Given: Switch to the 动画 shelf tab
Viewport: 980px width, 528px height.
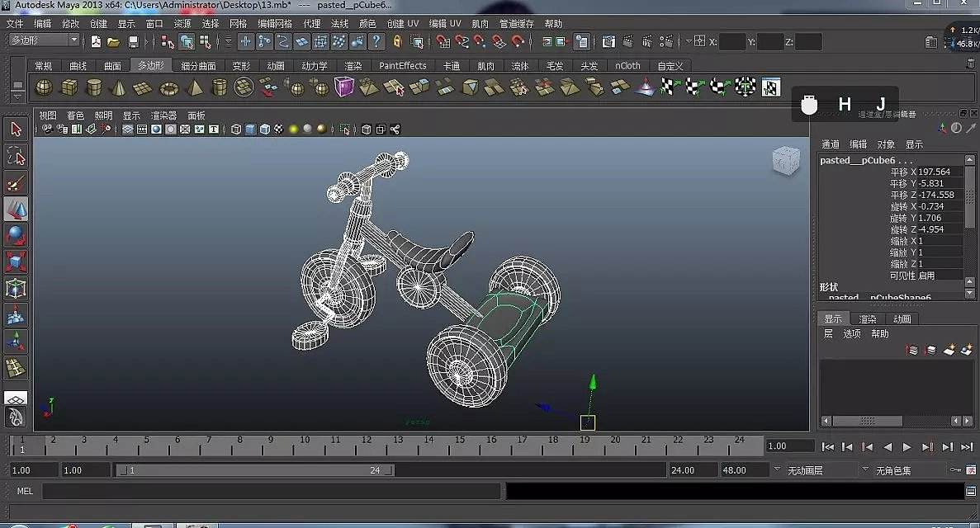Looking at the screenshot, I should (x=276, y=66).
